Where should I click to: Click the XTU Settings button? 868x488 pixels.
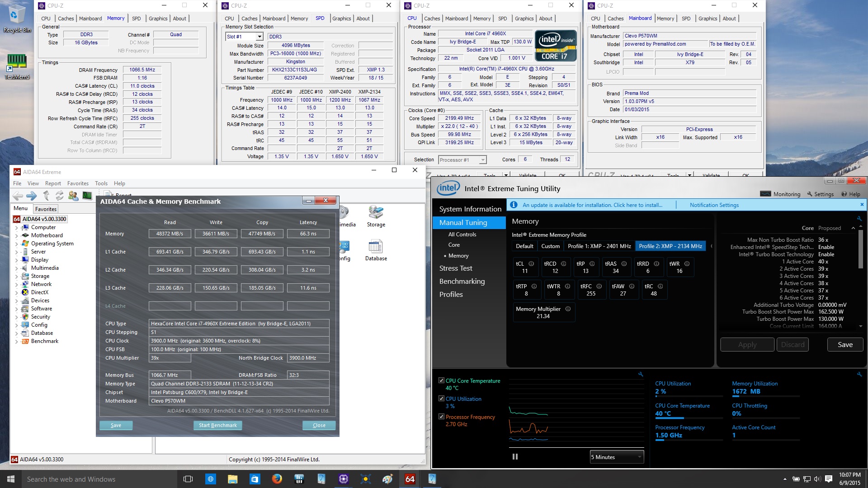pos(820,194)
